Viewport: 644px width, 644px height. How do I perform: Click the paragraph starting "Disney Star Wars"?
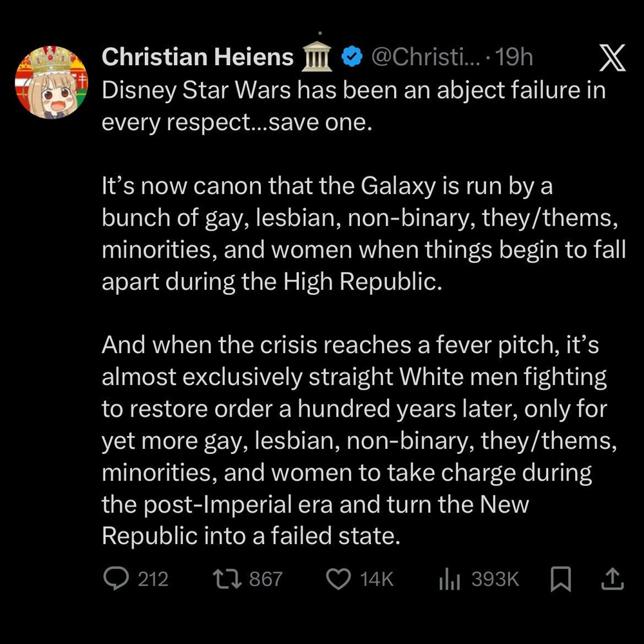click(353, 106)
